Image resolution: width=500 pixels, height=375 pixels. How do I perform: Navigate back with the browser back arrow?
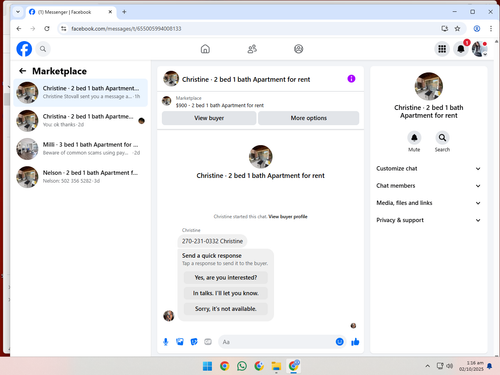point(19,29)
